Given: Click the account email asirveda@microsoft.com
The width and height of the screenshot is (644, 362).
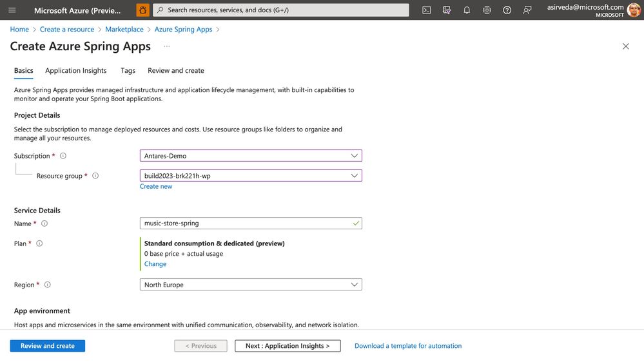Looking at the screenshot, I should (585, 7).
